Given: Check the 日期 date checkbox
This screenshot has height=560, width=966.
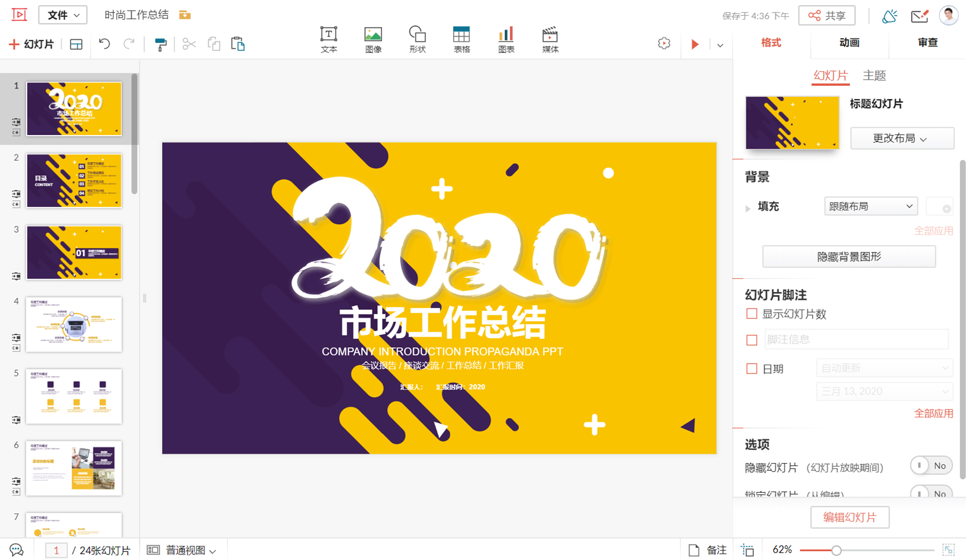Looking at the screenshot, I should [x=752, y=369].
